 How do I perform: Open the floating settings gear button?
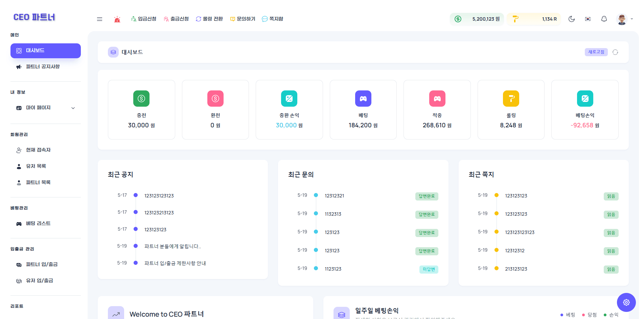click(x=626, y=302)
